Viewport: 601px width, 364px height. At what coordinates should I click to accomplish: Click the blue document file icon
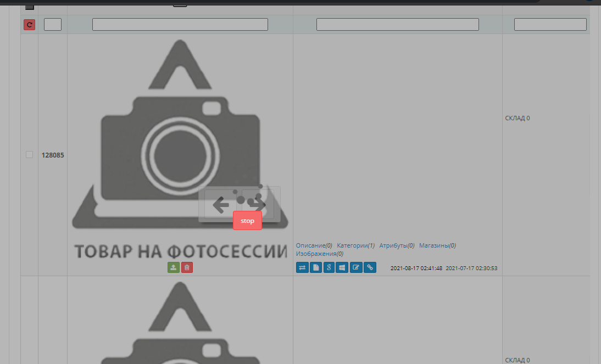click(x=316, y=267)
